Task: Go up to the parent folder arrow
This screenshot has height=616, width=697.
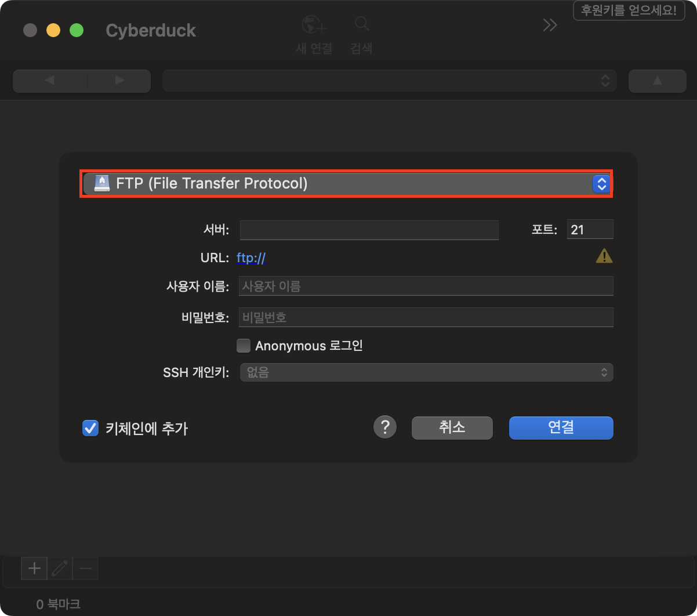Action: (657, 81)
